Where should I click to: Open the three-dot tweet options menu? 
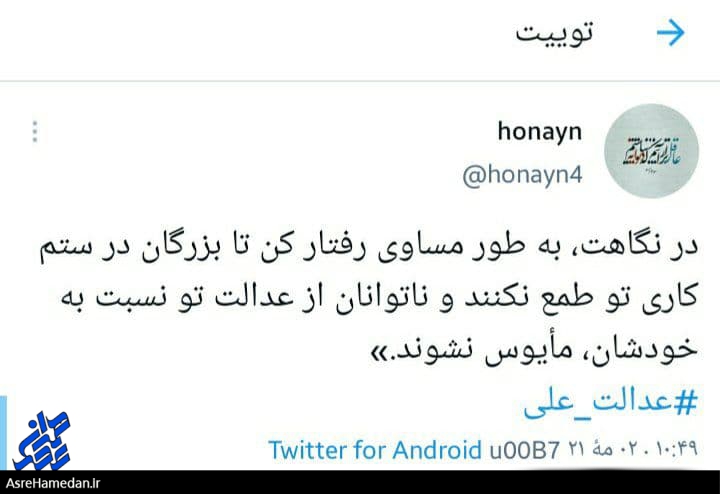(35, 132)
